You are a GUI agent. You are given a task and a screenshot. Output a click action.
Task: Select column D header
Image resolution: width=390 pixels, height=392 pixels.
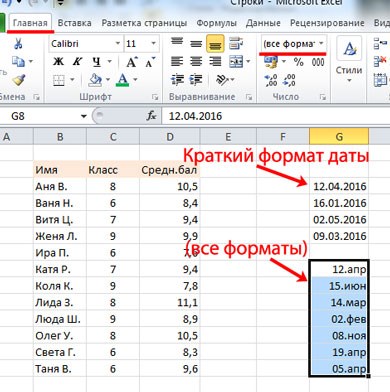pos(170,137)
